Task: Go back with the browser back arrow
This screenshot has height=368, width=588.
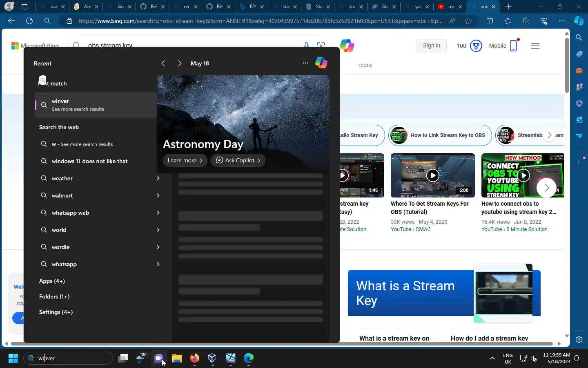Action: (11, 21)
